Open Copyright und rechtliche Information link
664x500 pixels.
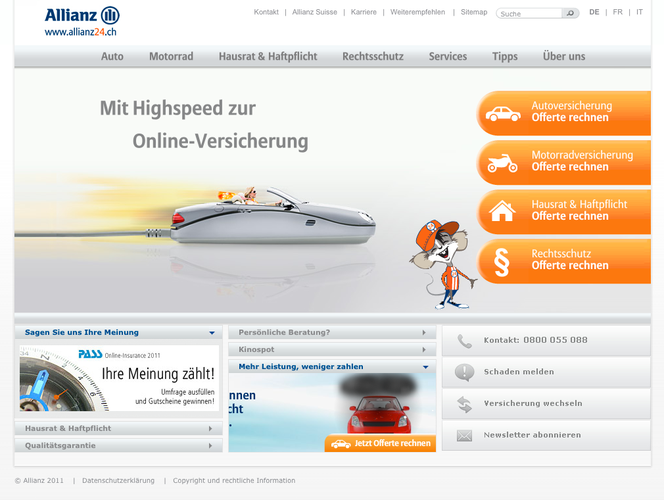point(234,481)
